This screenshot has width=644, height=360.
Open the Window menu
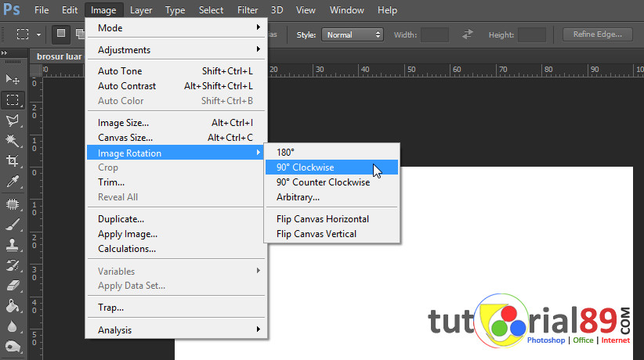(x=346, y=10)
